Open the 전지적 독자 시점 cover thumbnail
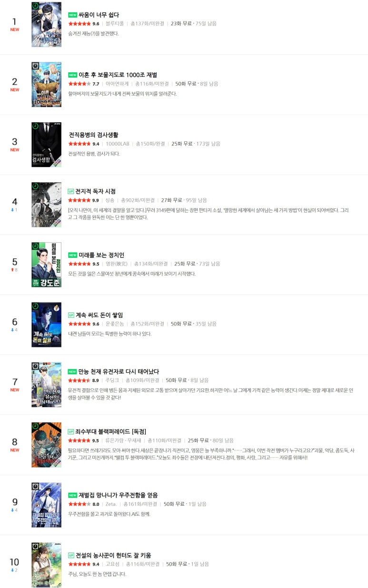The width and height of the screenshot is (368, 588). (x=46, y=205)
